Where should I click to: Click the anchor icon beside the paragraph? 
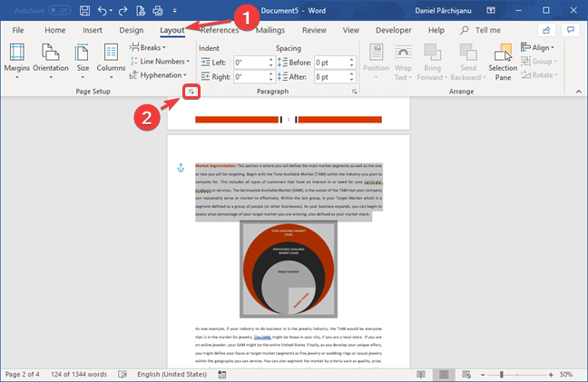(x=181, y=168)
